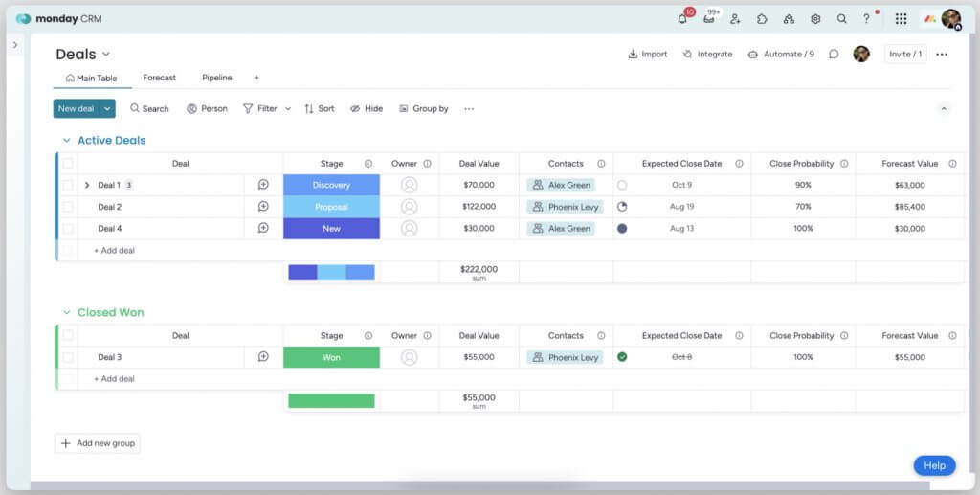Open Automate / 9 automations
Image resolution: width=980 pixels, height=495 pixels.
click(x=781, y=55)
